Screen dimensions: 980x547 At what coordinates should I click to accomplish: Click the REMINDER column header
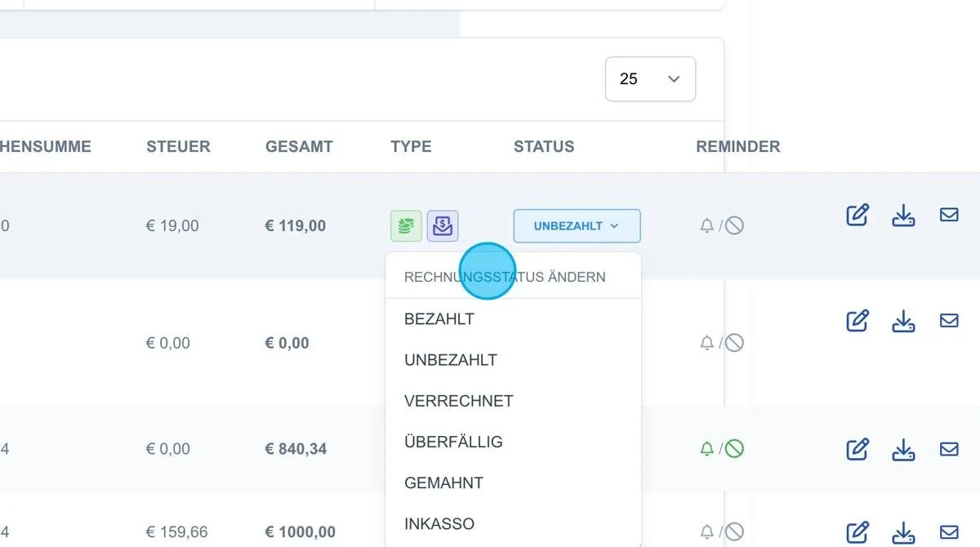(x=738, y=147)
